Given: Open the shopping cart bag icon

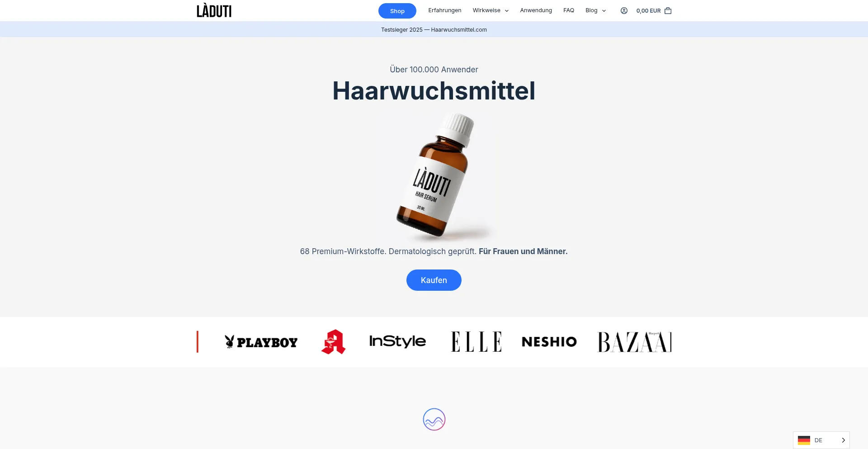Looking at the screenshot, I should pyautogui.click(x=668, y=10).
